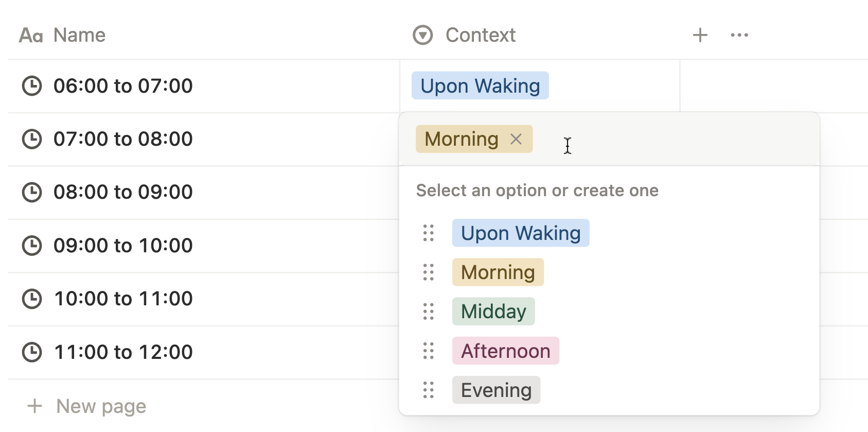Choose the Midday option from the list
Viewport: 868px width, 432px height.
coord(493,312)
